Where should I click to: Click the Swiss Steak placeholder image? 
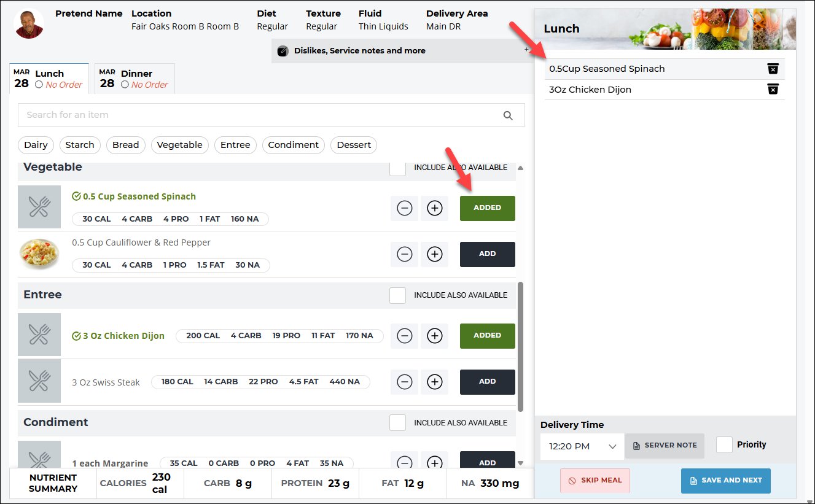pyautogui.click(x=39, y=381)
